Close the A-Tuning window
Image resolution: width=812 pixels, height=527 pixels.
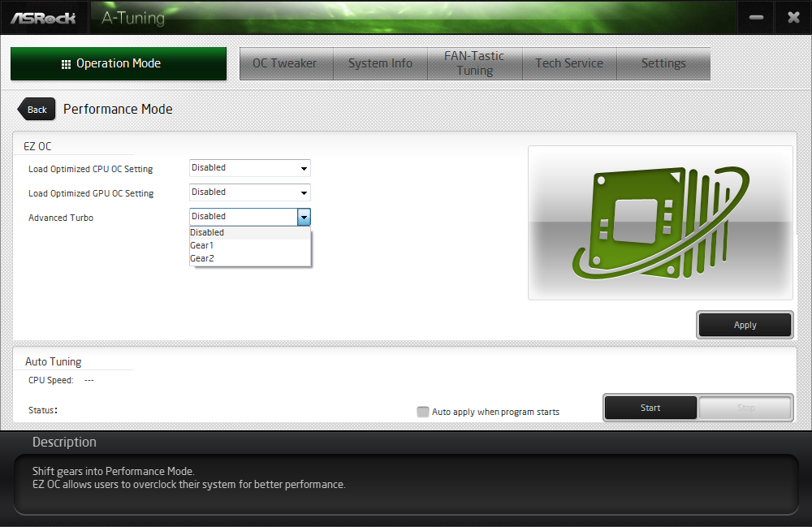[793, 18]
